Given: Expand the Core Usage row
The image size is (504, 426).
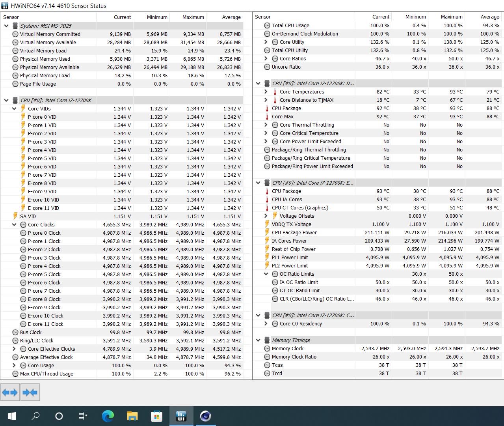Looking at the screenshot, I should pos(14,365).
